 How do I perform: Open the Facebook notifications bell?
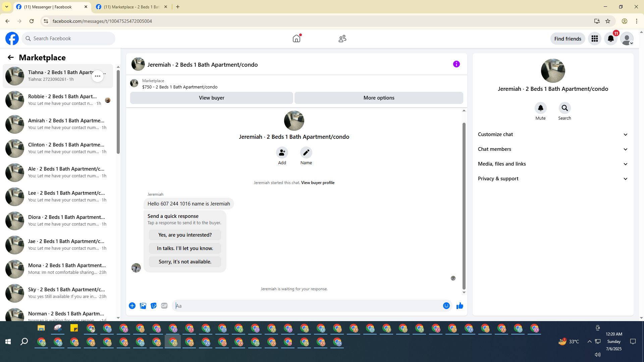coord(610,39)
